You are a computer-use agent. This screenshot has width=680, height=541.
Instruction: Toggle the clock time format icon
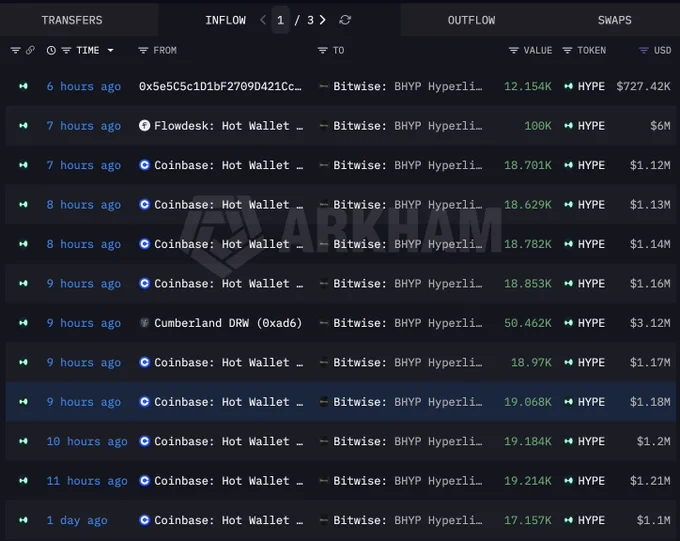pyautogui.click(x=51, y=50)
